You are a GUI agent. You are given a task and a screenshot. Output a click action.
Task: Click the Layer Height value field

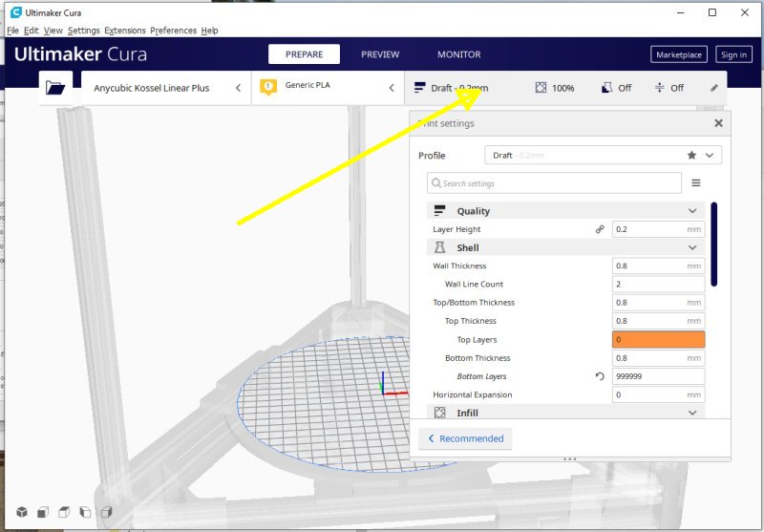658,229
